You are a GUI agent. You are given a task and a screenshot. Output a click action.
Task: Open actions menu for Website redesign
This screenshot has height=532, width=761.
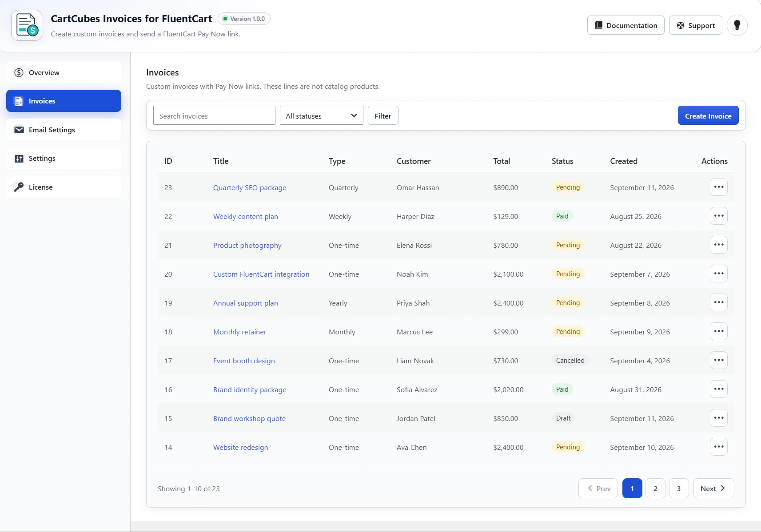tap(718, 447)
